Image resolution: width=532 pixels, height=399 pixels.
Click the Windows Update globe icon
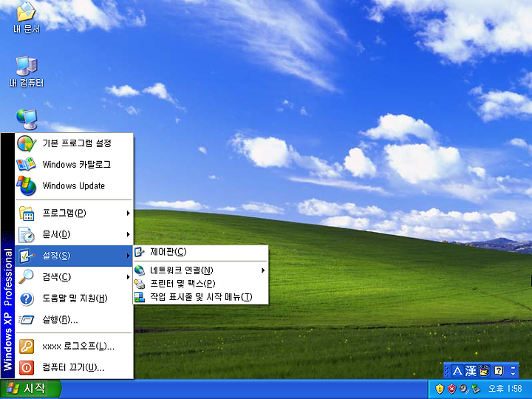coord(26,186)
